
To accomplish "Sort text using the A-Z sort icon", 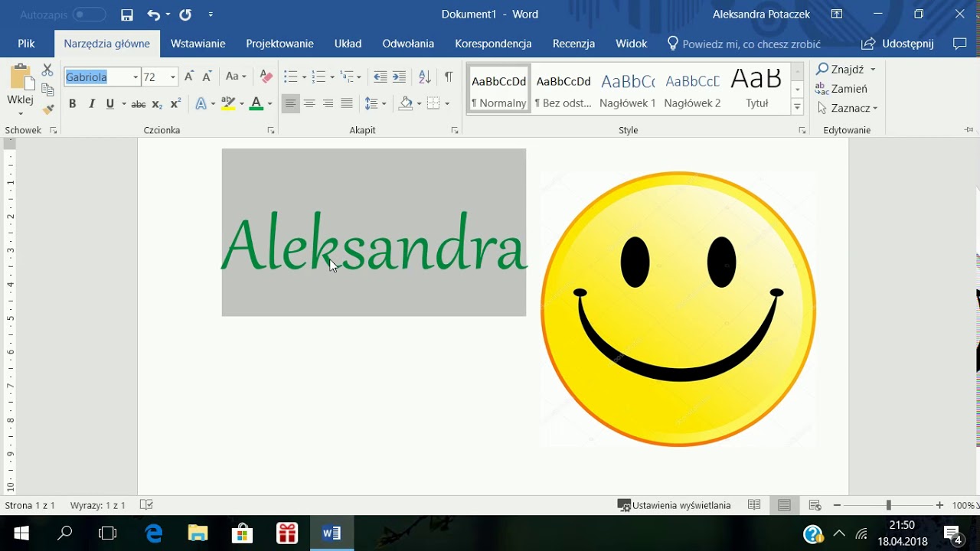I will pos(425,77).
